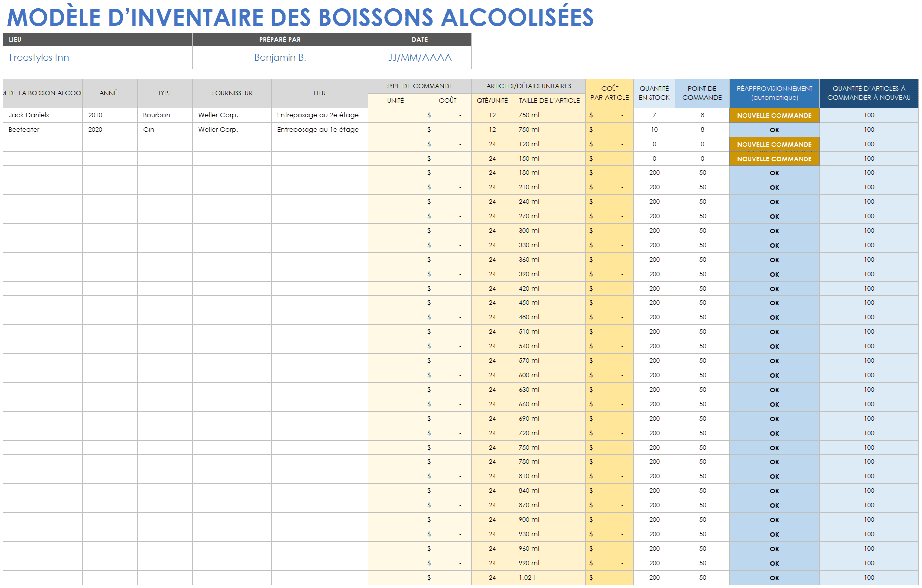Click the OK status in Beefeater row
The height and width of the screenshot is (588, 922).
[x=775, y=130]
